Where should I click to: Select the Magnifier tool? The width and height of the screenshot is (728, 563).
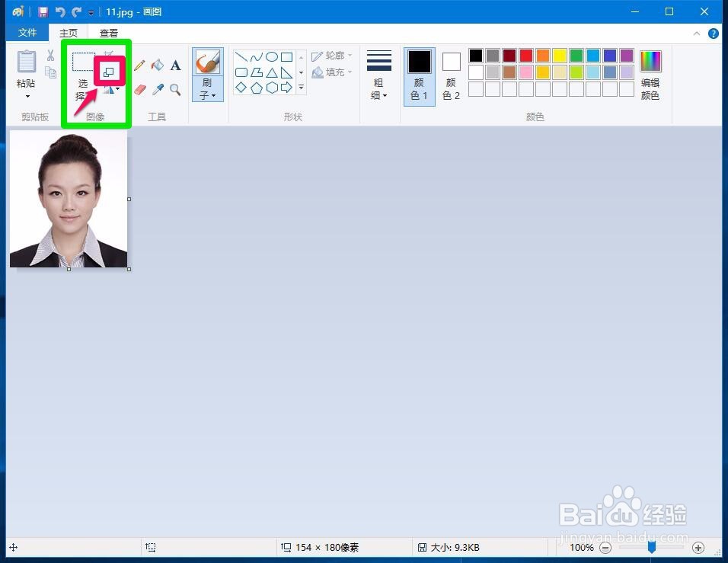click(x=175, y=89)
